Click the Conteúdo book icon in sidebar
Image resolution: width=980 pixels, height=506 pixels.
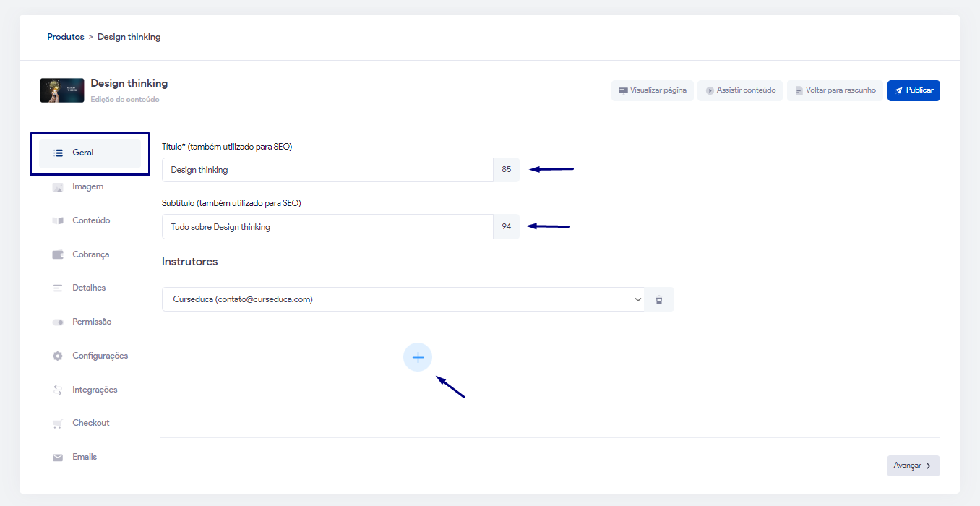[x=58, y=220]
